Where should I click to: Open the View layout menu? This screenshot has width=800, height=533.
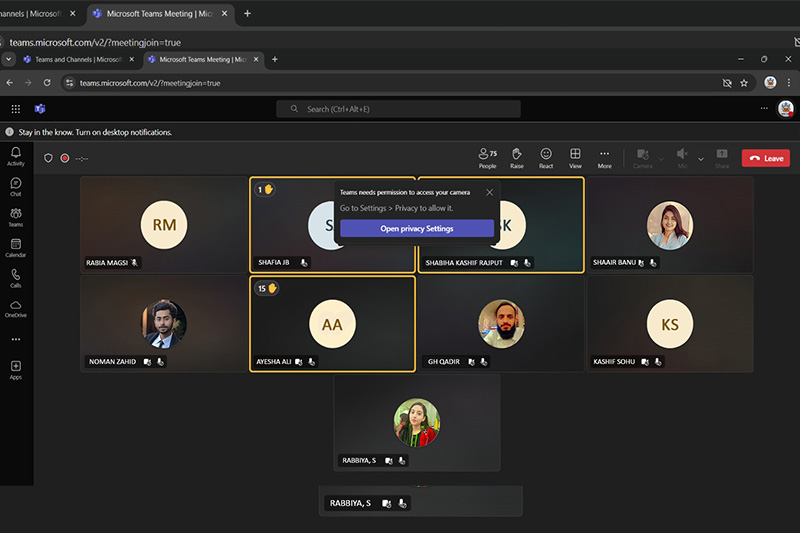[x=575, y=157]
